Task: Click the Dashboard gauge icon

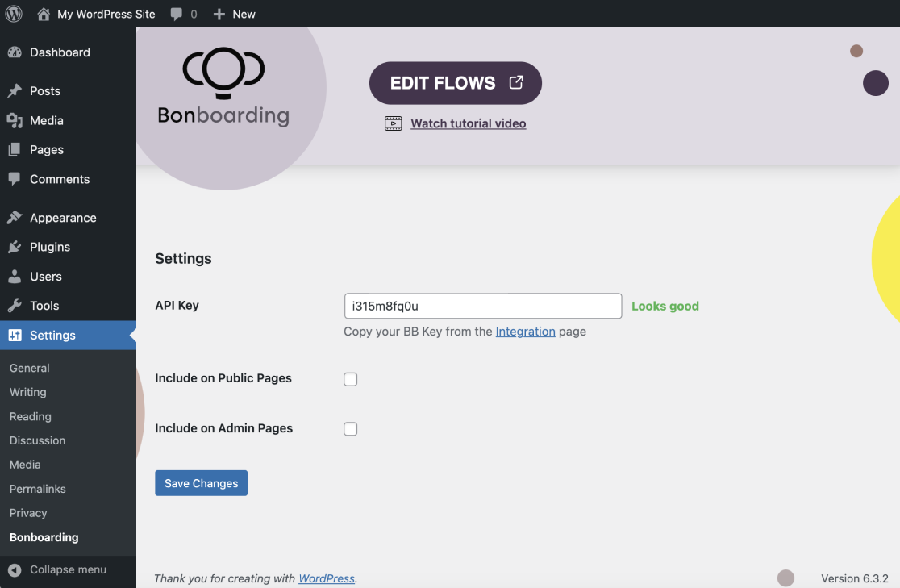Action: [x=15, y=52]
